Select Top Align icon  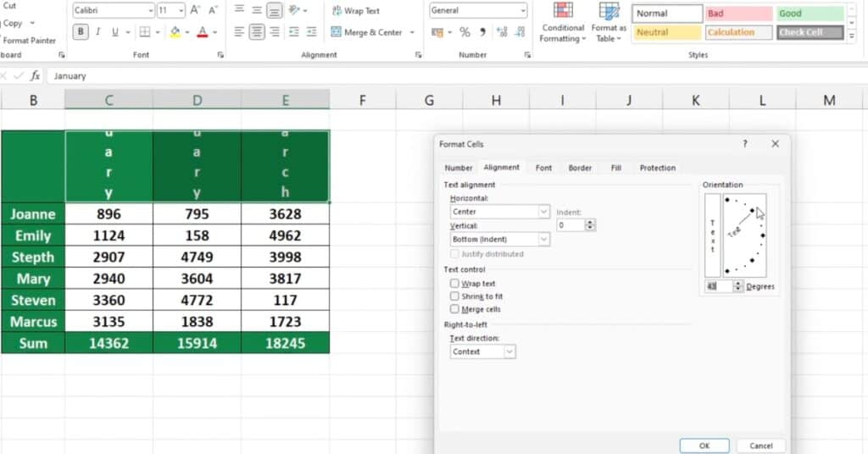(x=239, y=10)
